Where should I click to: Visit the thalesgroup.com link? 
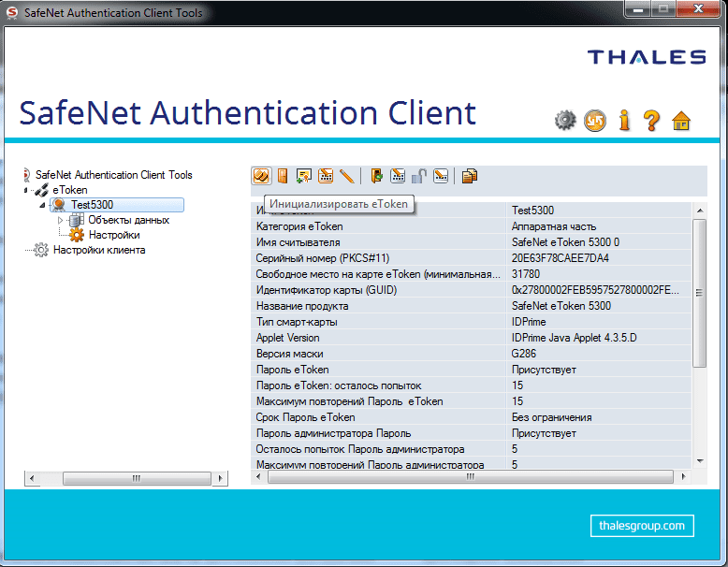click(x=642, y=526)
